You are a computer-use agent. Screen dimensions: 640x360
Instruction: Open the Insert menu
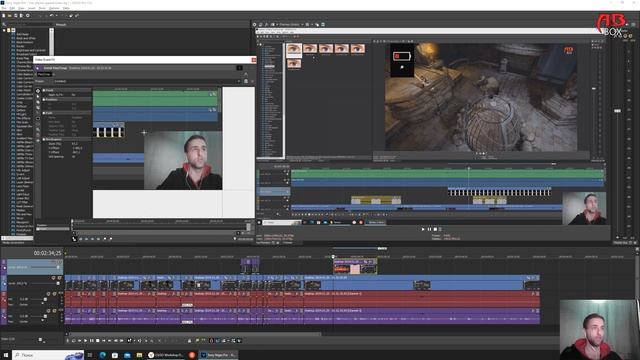(x=32, y=8)
